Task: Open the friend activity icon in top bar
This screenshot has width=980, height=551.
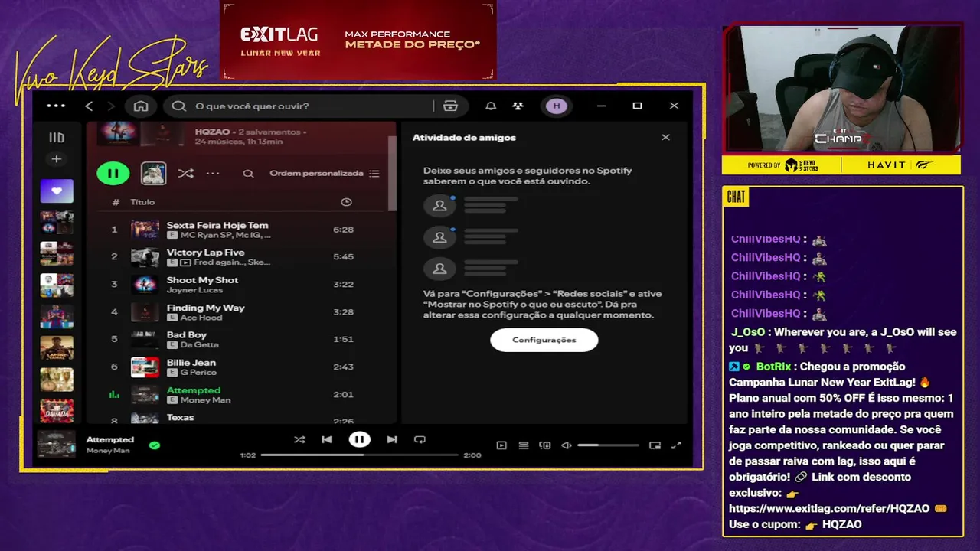Action: [x=518, y=106]
